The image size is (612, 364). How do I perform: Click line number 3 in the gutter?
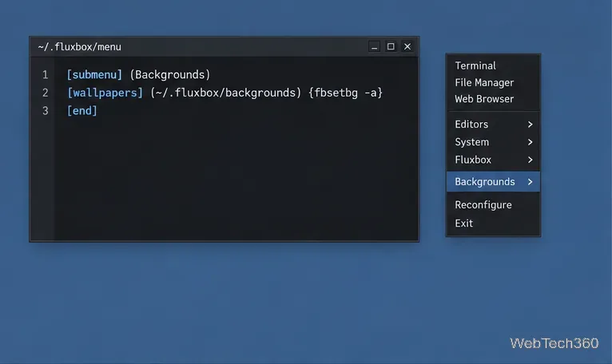46,111
